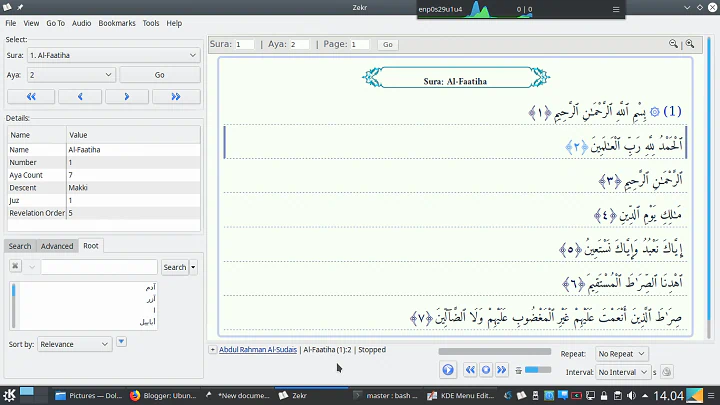The height and width of the screenshot is (405, 720).
Task: Open the Audio menu
Action: (81, 23)
